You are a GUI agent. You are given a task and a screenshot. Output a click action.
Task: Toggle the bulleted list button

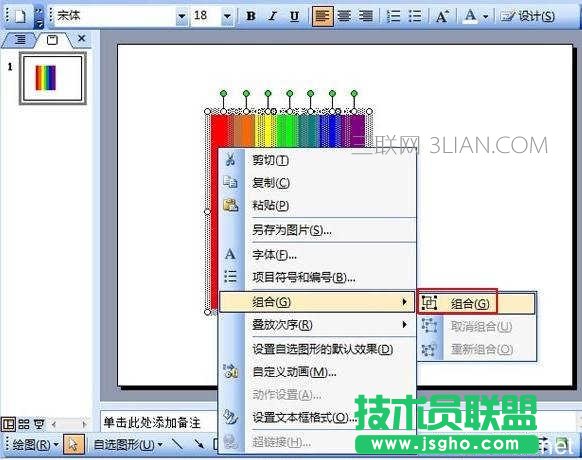pyautogui.click(x=415, y=16)
